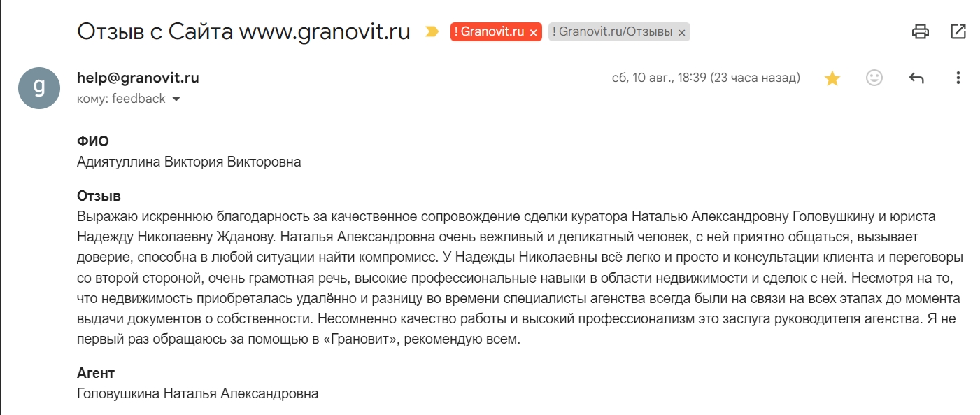
Task: Unstar this message with the yellow star
Action: pyautogui.click(x=832, y=78)
